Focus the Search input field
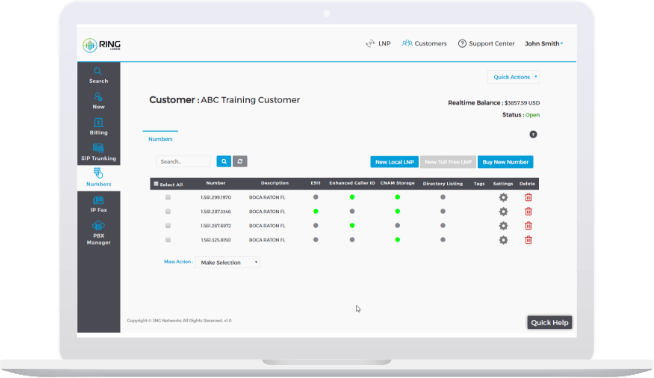 (184, 161)
